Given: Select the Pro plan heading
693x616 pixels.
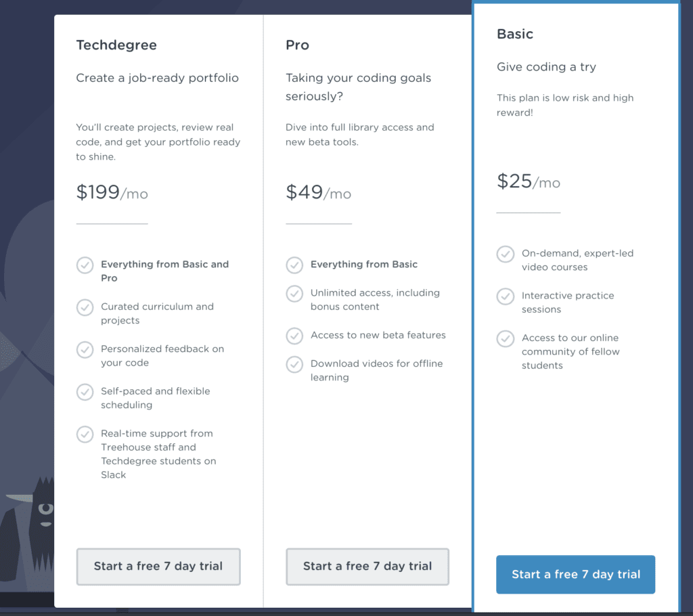Looking at the screenshot, I should 297,45.
